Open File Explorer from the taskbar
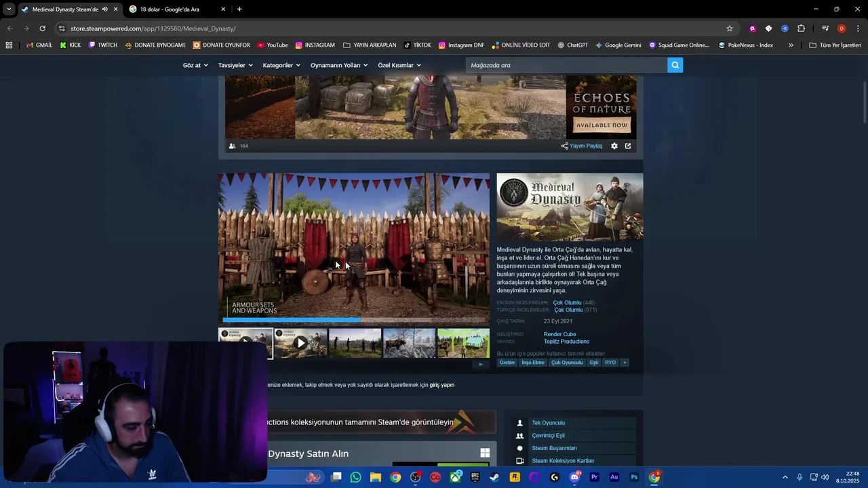This screenshot has height=488, width=868. [x=376, y=477]
